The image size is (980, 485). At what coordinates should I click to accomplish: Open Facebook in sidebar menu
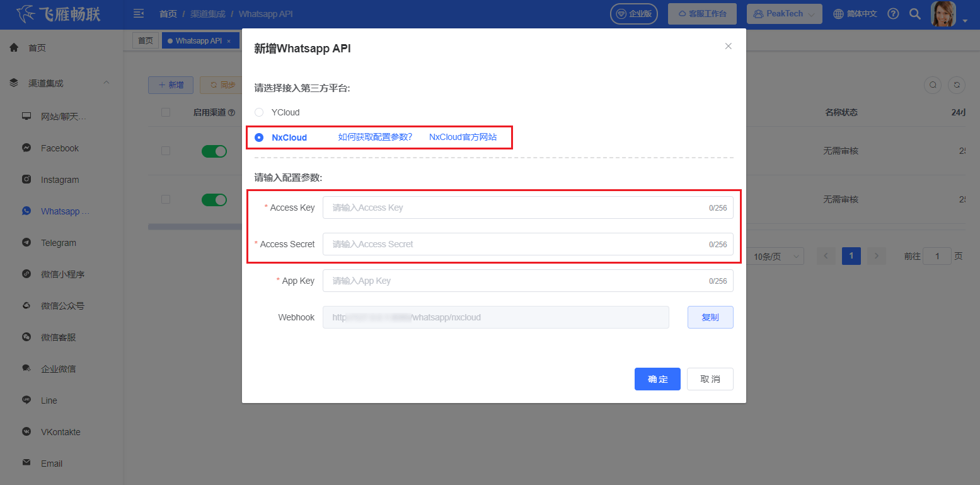click(x=61, y=148)
